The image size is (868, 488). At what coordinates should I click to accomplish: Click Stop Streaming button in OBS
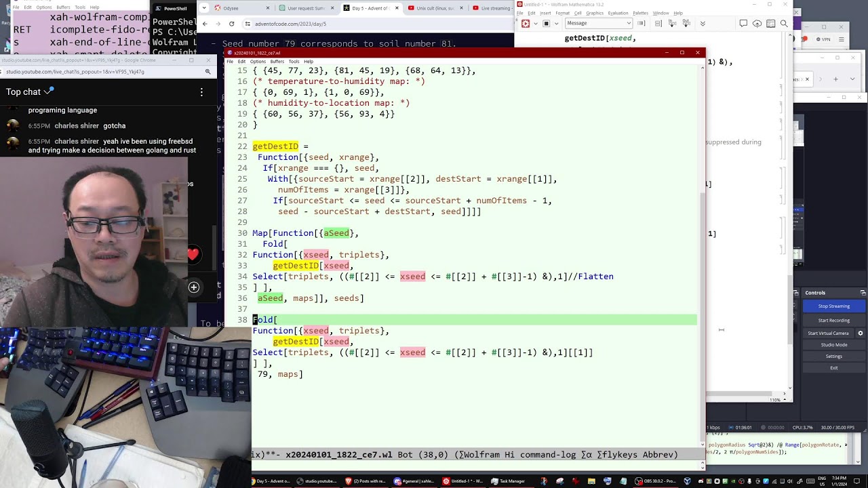coord(833,306)
